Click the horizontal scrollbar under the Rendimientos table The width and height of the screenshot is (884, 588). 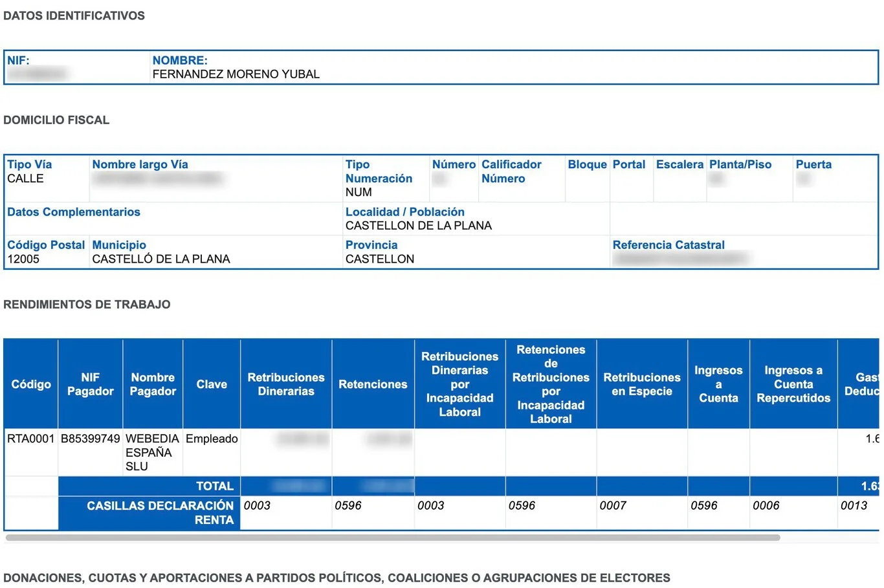pos(392,538)
